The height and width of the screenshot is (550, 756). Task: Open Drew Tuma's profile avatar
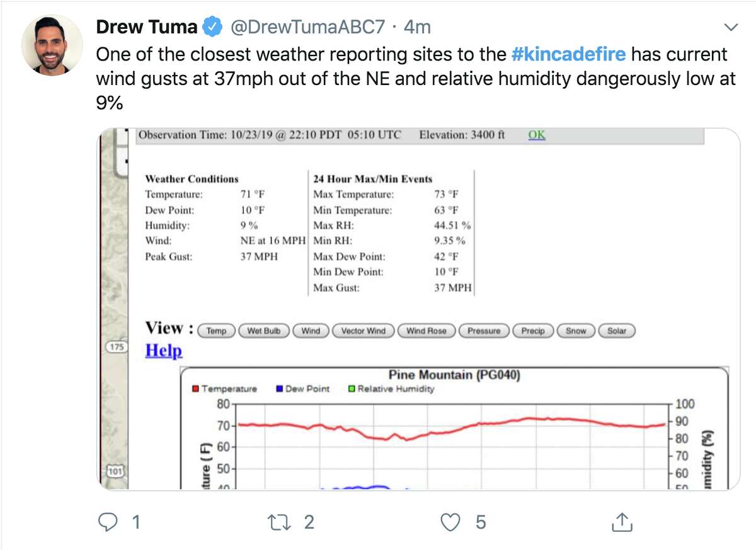coord(52,43)
